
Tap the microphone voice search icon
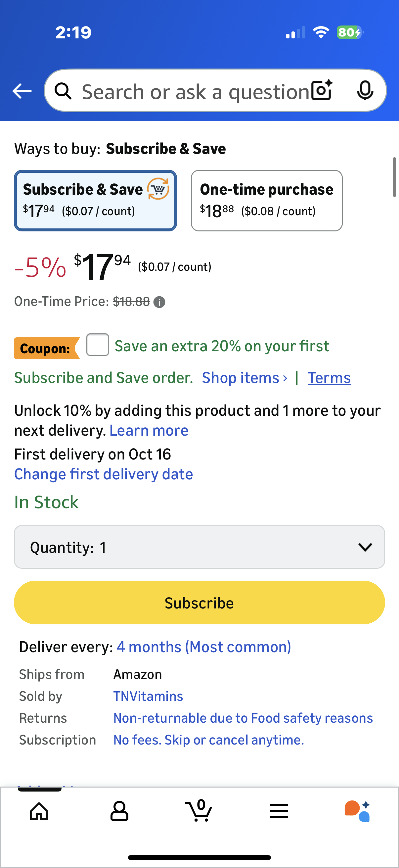coord(365,91)
